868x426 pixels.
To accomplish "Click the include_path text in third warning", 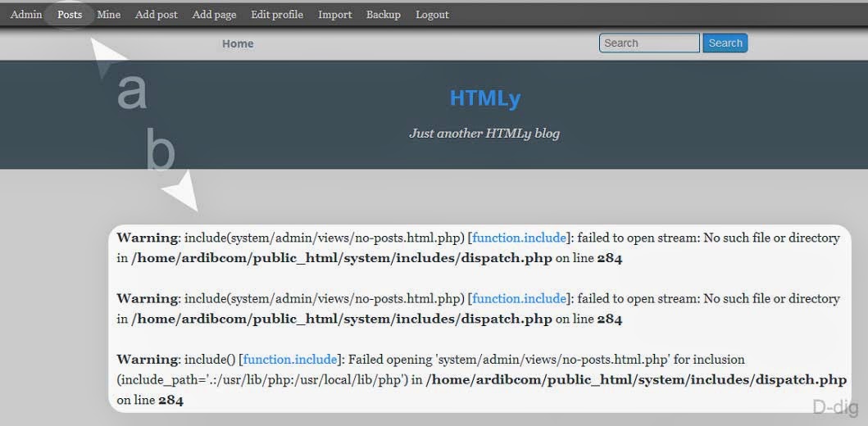I will (x=263, y=381).
